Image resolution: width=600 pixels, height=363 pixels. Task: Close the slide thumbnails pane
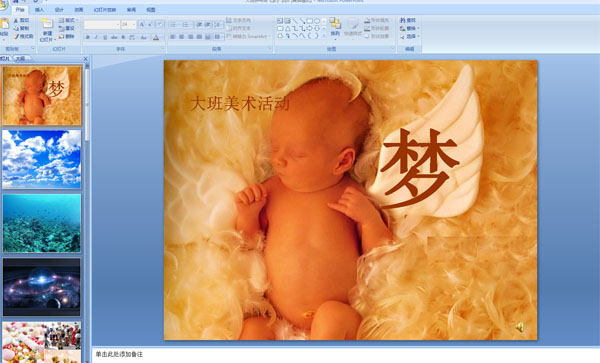[x=86, y=59]
